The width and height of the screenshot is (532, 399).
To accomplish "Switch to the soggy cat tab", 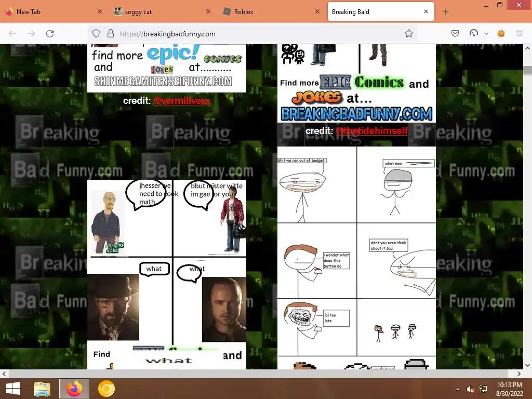I will point(163,11).
